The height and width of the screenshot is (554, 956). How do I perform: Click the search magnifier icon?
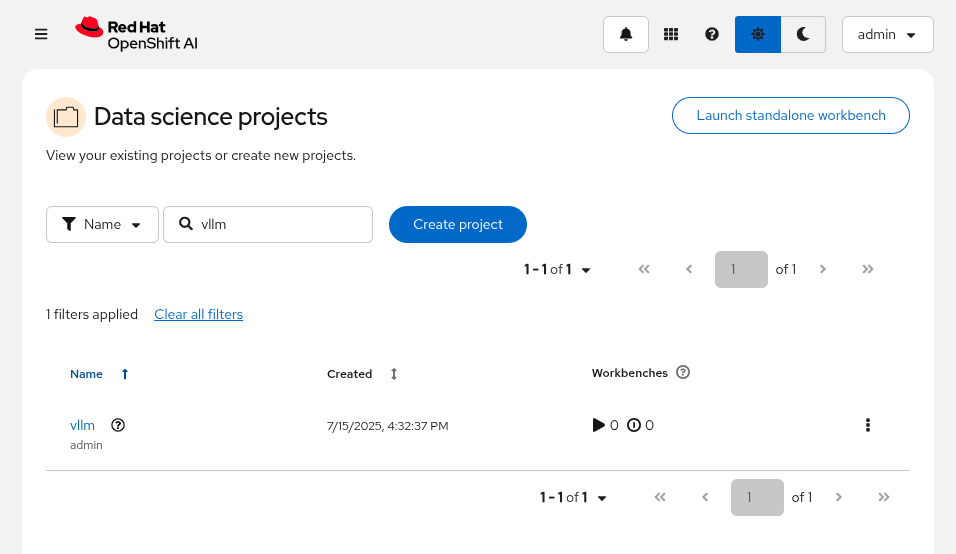coord(185,224)
